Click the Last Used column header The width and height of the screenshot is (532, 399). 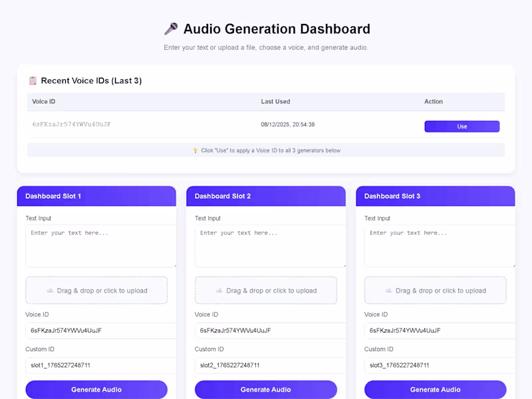click(276, 101)
